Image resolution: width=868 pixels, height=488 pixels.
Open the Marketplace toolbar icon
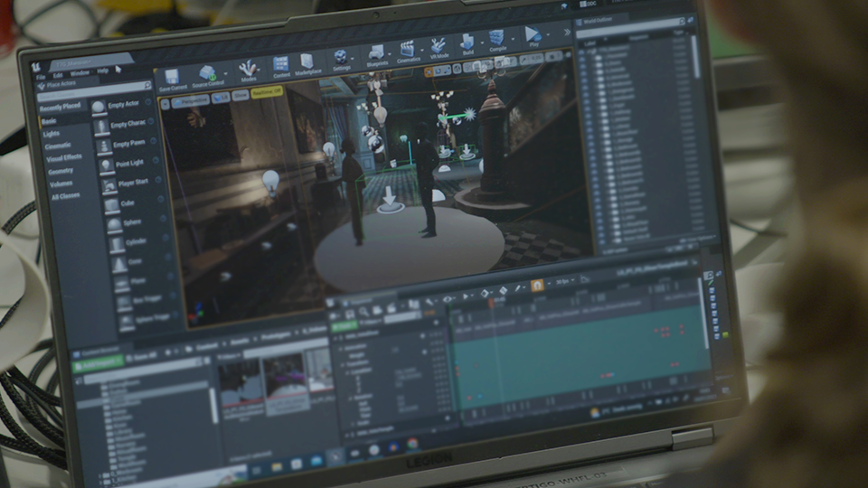[307, 61]
